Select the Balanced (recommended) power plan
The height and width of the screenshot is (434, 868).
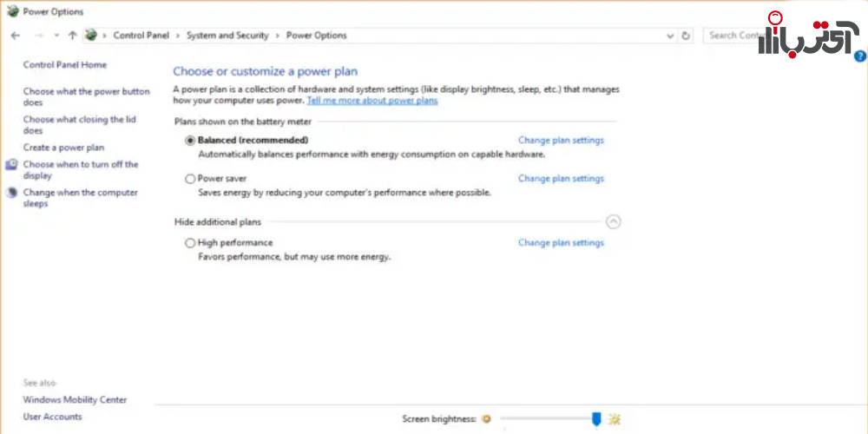pos(190,141)
